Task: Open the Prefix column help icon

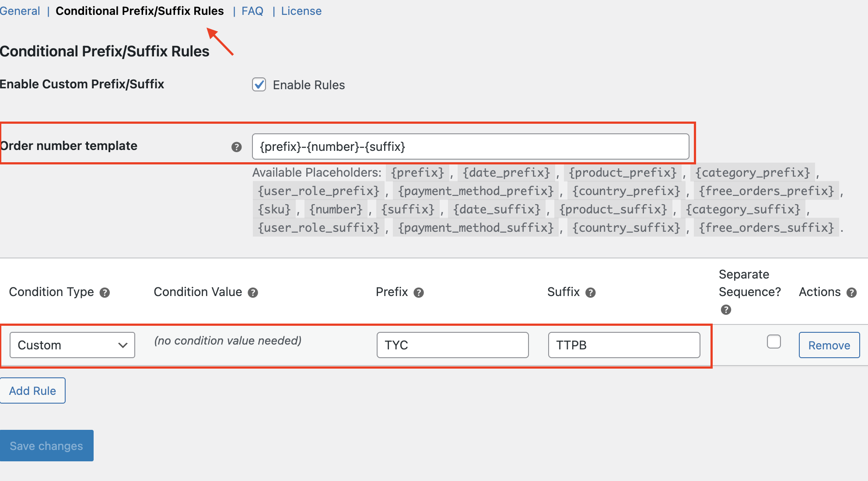Action: click(418, 293)
